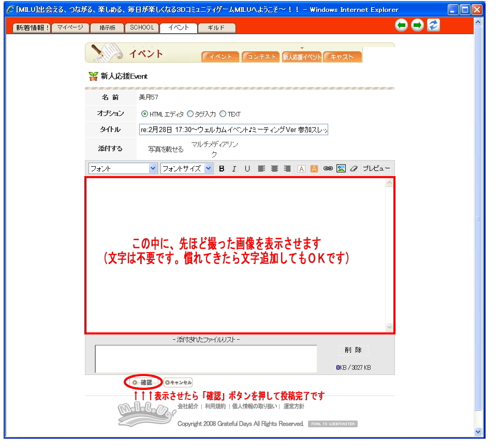Switch to the 掲示板 tab

coord(107,27)
